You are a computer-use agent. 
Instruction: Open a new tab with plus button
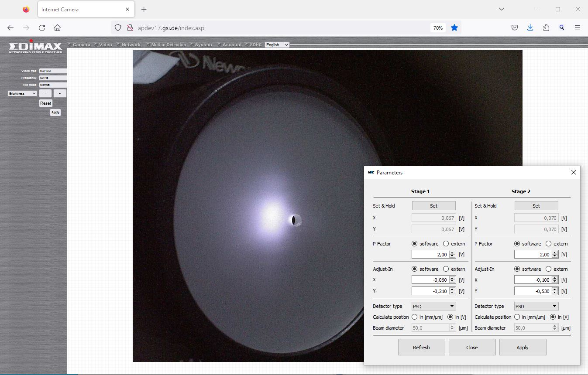(x=144, y=9)
